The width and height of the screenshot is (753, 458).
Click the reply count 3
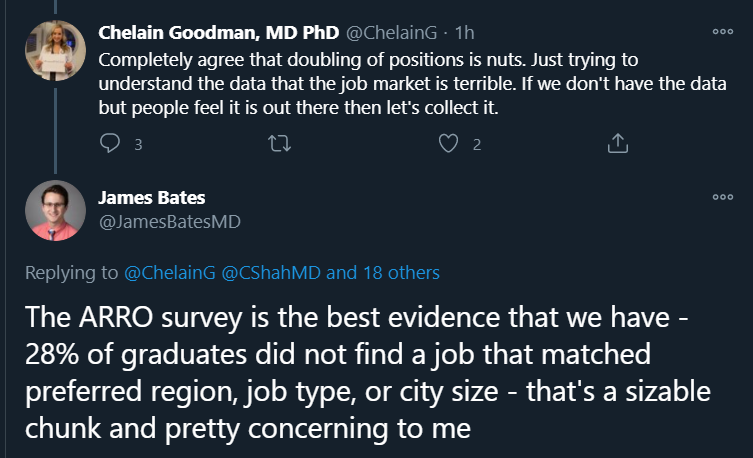137,144
